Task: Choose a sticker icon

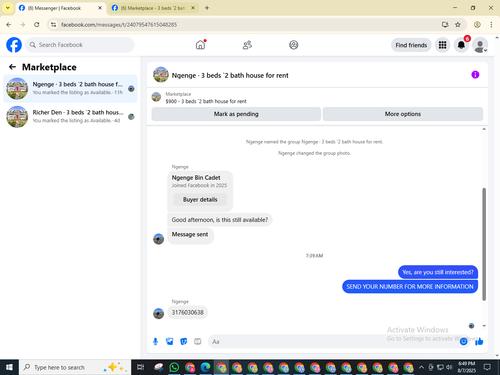Action: 184,341
